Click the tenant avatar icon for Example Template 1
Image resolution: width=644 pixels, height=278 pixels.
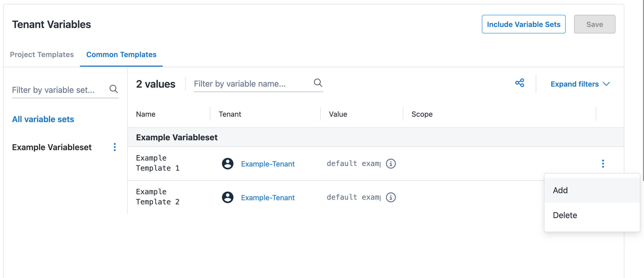tap(227, 164)
